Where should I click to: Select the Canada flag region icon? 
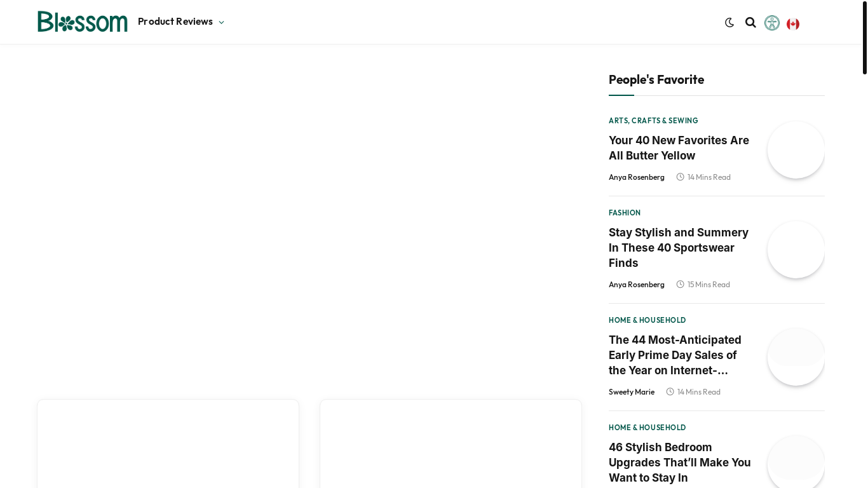tap(793, 24)
